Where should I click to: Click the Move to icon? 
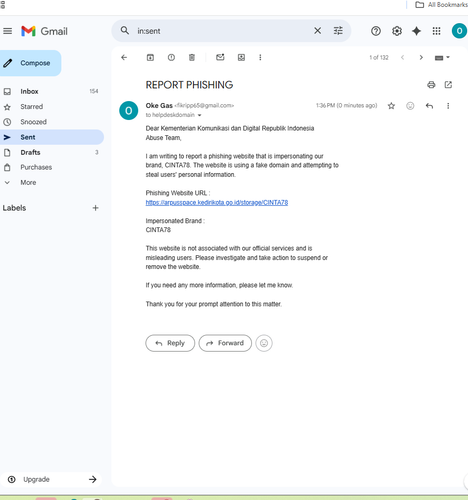click(x=241, y=57)
